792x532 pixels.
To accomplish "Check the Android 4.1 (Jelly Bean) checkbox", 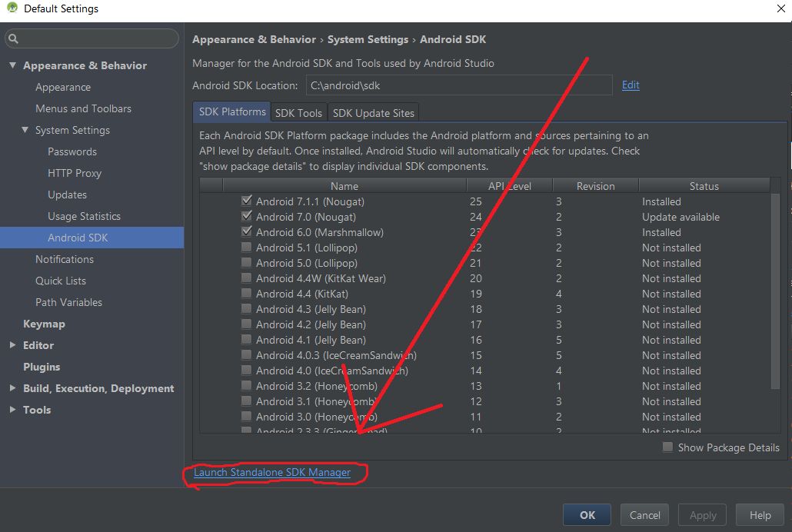I will (247, 340).
